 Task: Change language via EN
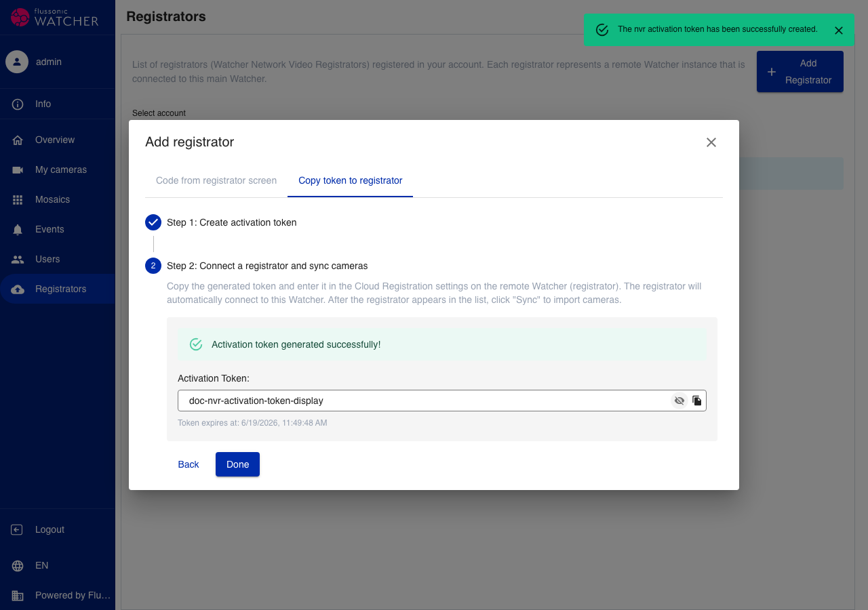58,566
